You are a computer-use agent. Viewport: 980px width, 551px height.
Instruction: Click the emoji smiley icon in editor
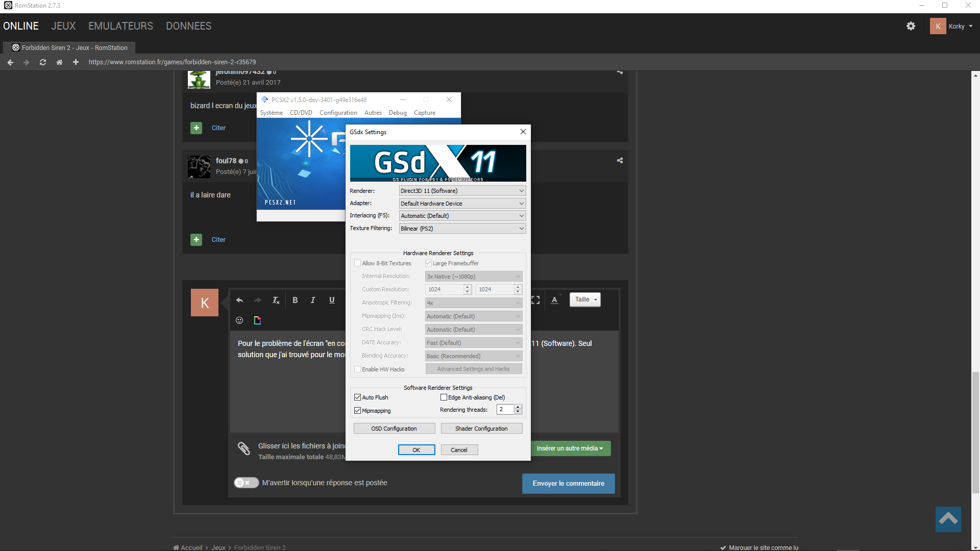coord(239,320)
